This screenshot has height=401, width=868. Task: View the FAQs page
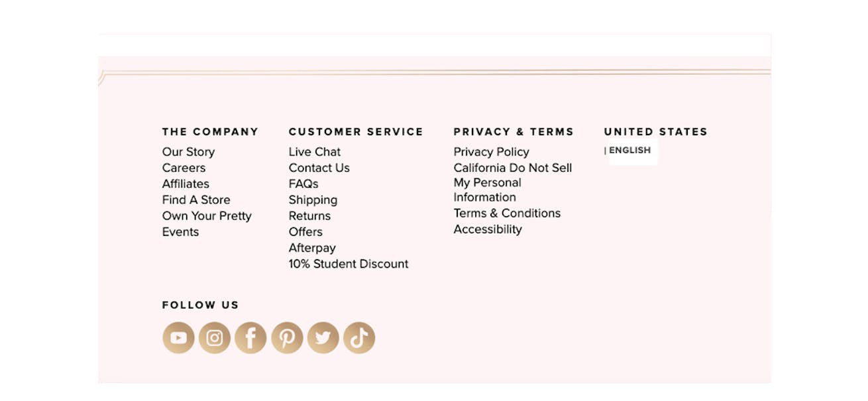point(303,184)
